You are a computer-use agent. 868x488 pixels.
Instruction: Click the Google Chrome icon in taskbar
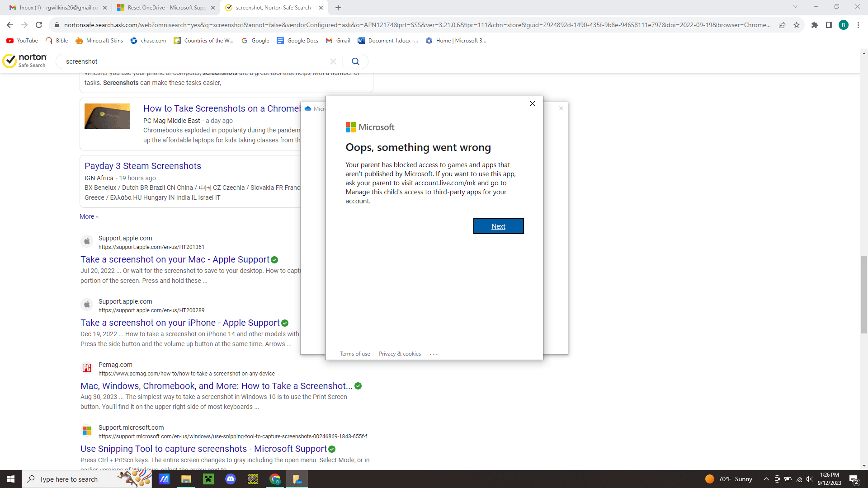[274, 479]
